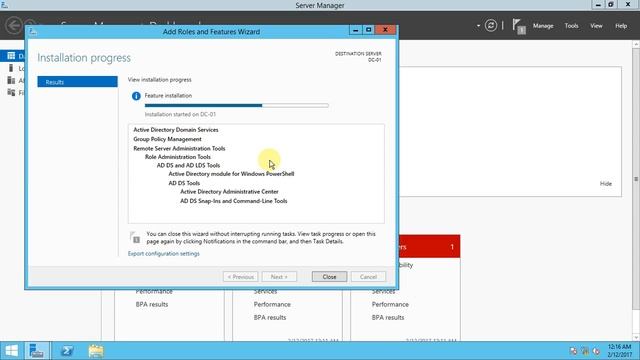Select the AD DS Tools row
640x360 pixels.
[x=184, y=183]
